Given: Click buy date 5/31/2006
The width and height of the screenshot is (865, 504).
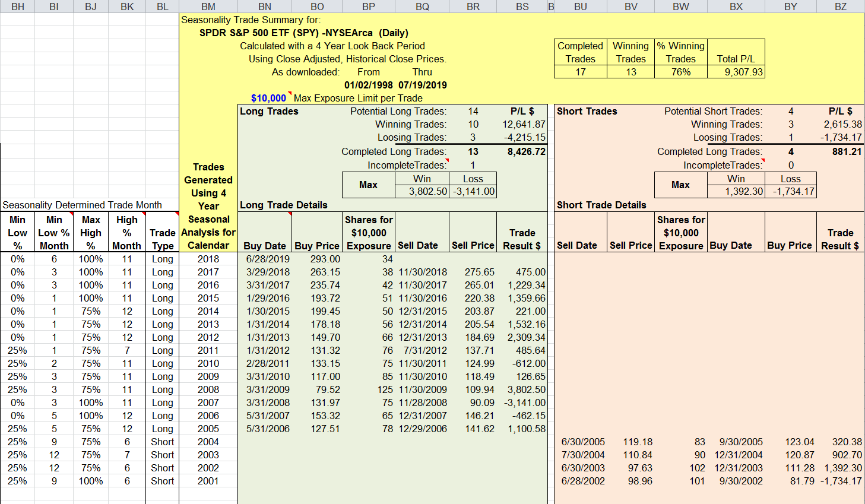Looking at the screenshot, I should [x=268, y=429].
